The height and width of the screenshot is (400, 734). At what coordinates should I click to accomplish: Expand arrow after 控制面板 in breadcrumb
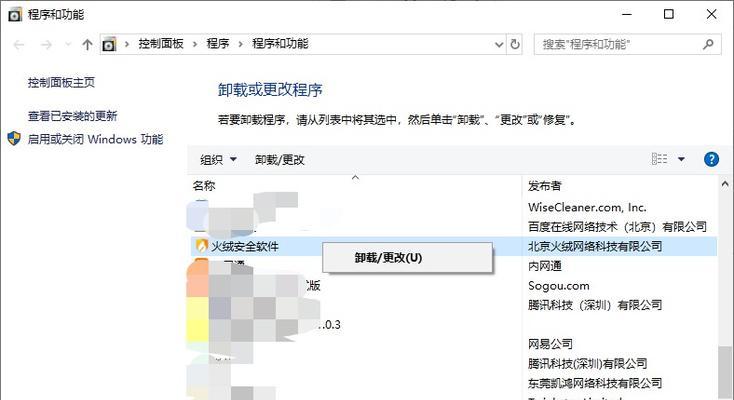[195, 44]
